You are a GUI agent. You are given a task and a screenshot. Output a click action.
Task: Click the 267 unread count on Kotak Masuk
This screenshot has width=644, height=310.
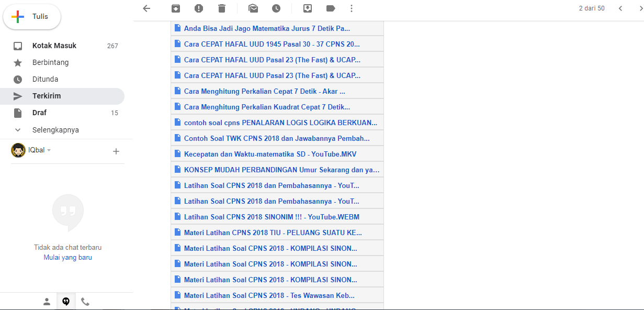(112, 46)
